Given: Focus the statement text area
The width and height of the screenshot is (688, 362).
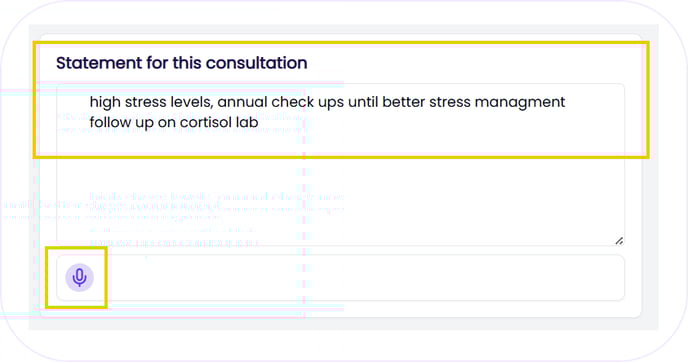Looking at the screenshot, I should (x=340, y=165).
